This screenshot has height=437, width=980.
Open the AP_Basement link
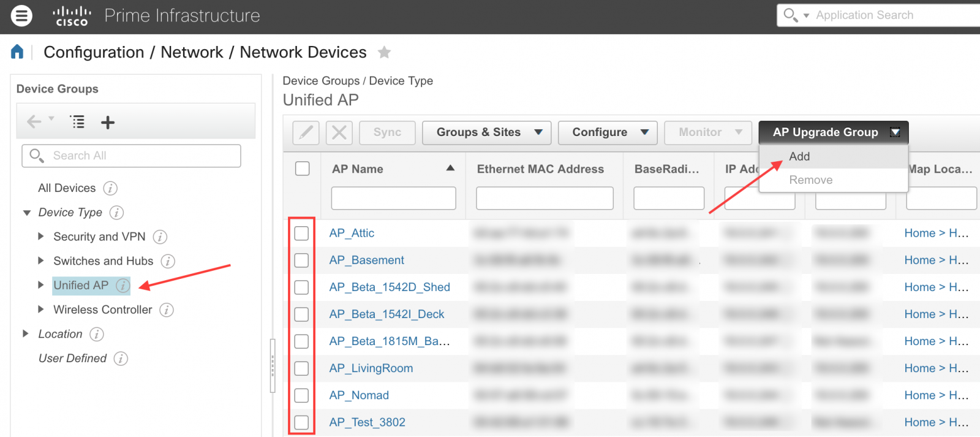click(366, 260)
